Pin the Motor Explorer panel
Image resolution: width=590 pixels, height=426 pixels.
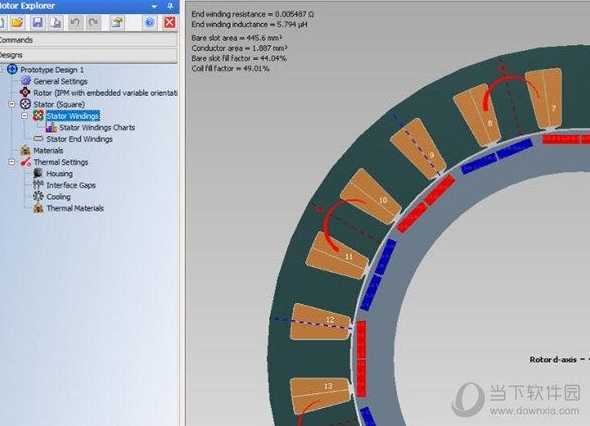(170, 6)
